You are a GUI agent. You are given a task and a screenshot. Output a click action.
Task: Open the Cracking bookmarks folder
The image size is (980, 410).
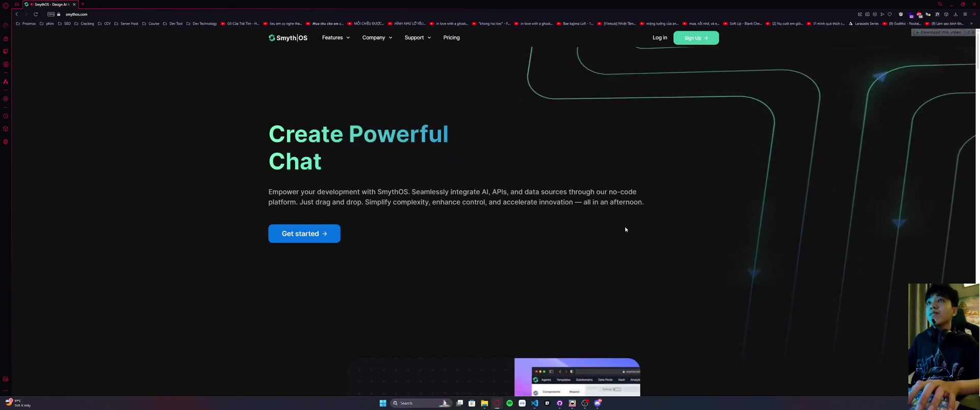(x=84, y=23)
